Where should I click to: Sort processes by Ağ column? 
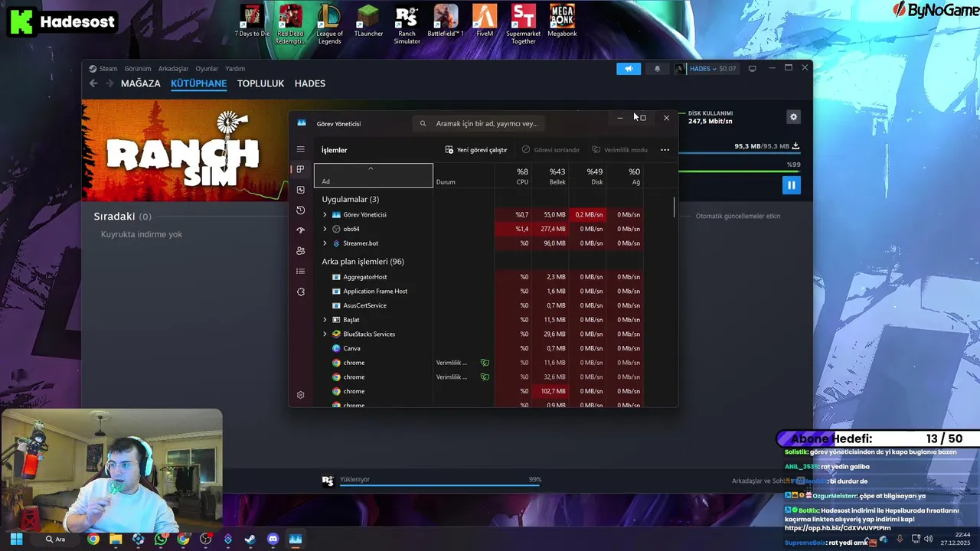(x=626, y=176)
